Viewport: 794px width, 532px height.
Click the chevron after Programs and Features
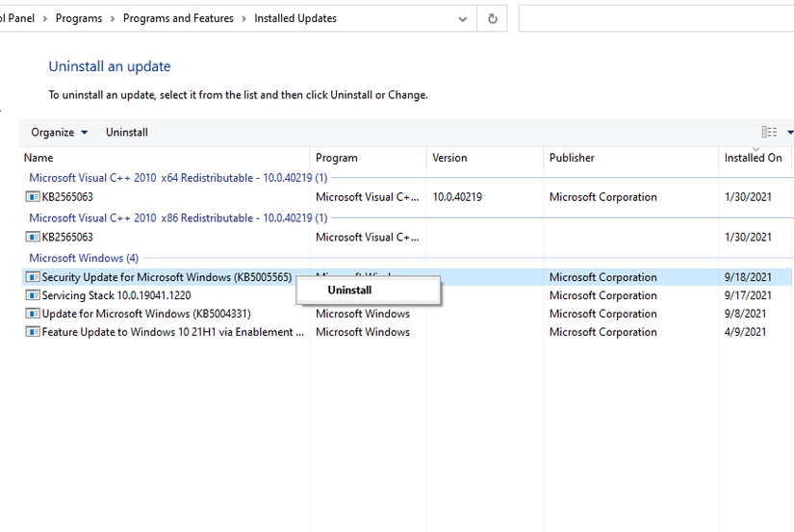pos(244,18)
